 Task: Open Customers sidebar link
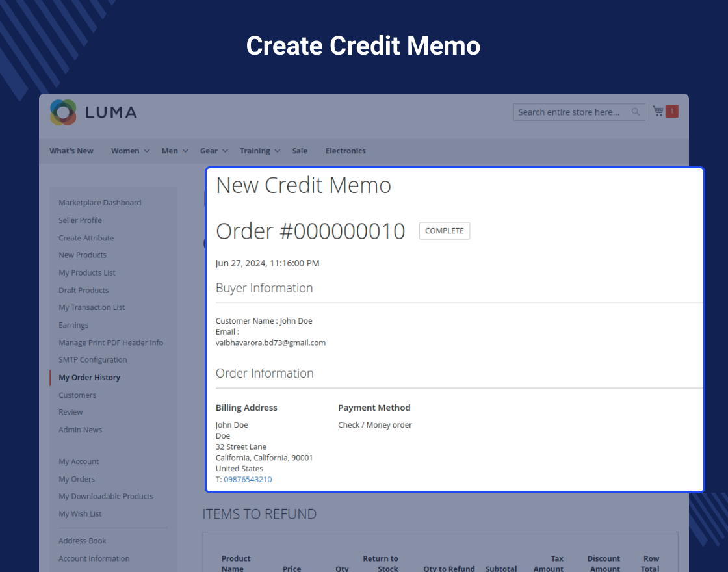click(77, 395)
